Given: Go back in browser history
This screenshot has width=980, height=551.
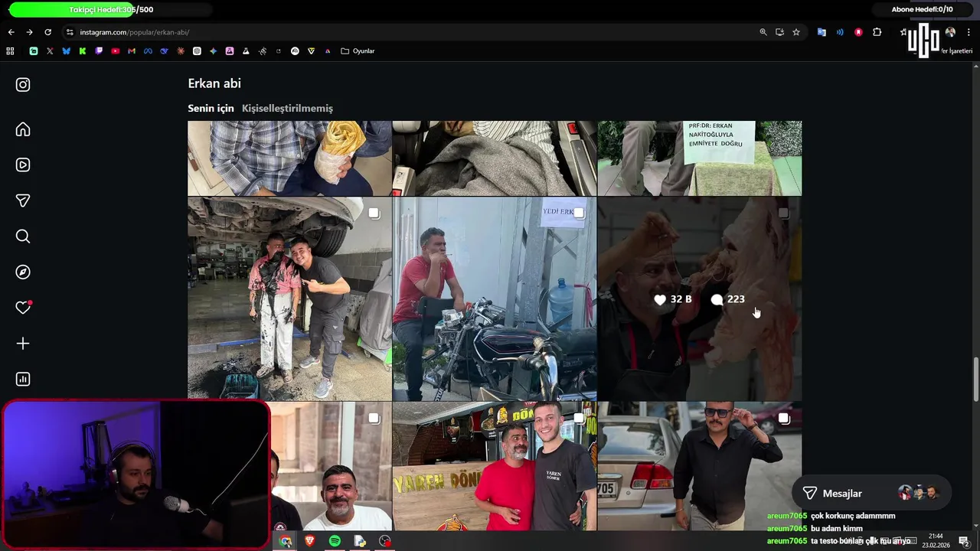Looking at the screenshot, I should [x=11, y=32].
